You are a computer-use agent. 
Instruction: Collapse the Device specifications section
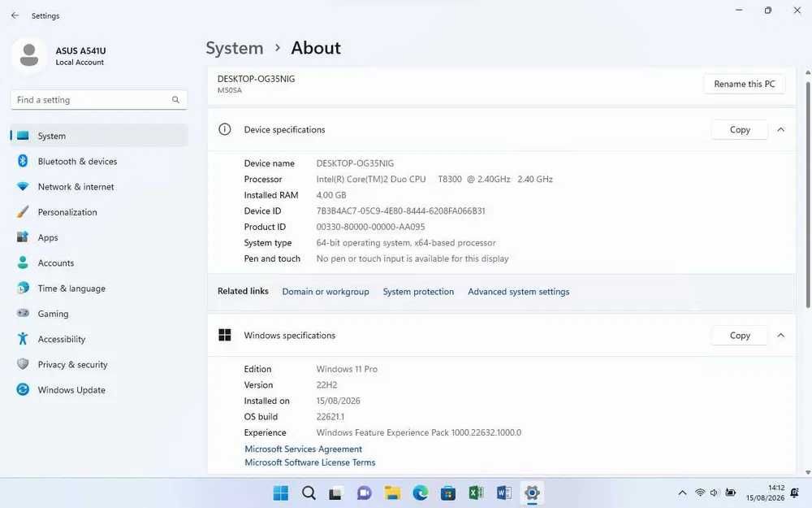(x=780, y=129)
